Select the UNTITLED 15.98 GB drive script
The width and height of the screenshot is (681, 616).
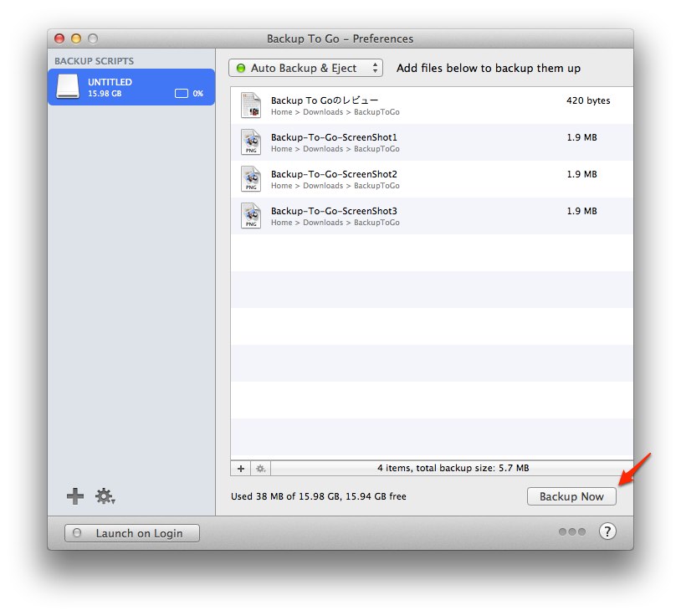pyautogui.click(x=131, y=87)
